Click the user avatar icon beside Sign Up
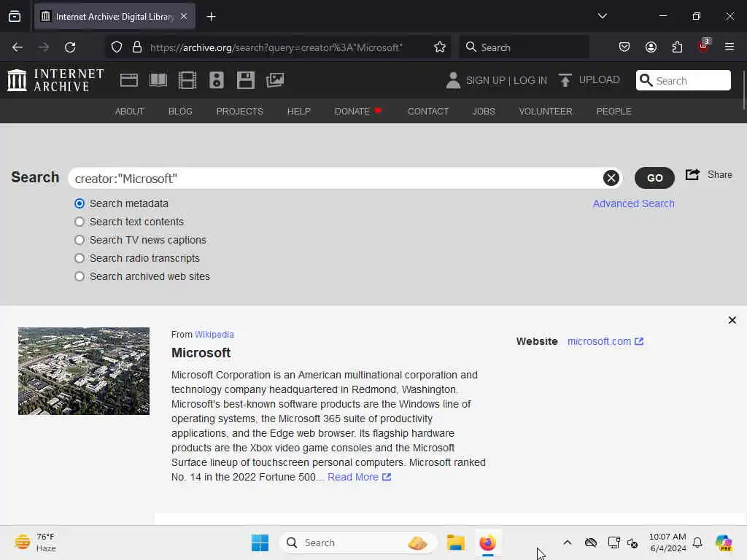The width and height of the screenshot is (747, 560). [453, 80]
